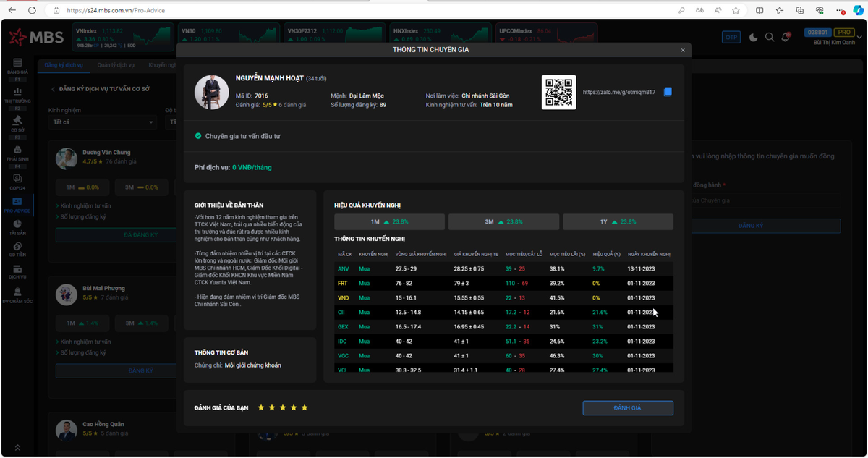Viewport: 868px width, 458px height.
Task: Switch to Quản lý dịch vụ tab
Action: tap(116, 65)
